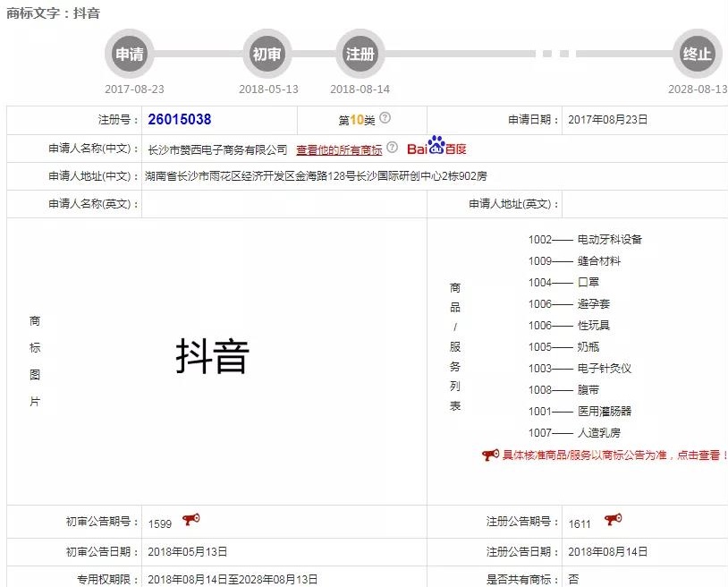Click the 终止 milestone icon on the timeline

[697, 55]
